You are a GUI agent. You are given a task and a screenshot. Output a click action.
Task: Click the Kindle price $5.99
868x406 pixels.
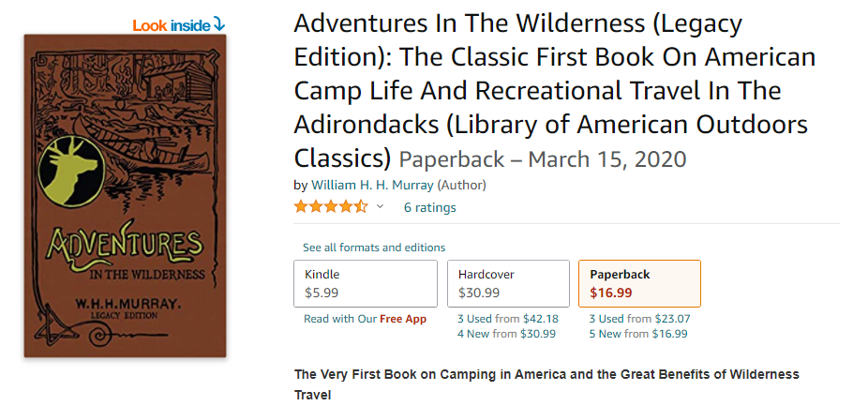(322, 293)
